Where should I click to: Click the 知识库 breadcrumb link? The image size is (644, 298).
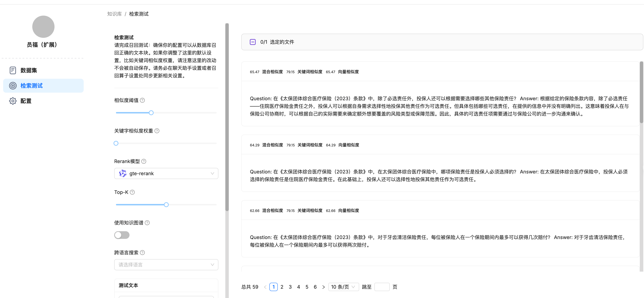pyautogui.click(x=114, y=14)
